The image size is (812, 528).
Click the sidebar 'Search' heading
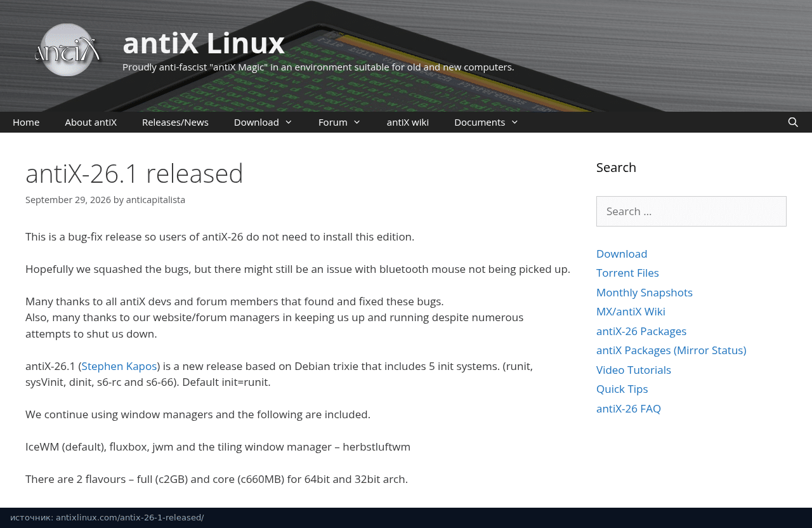pos(616,168)
